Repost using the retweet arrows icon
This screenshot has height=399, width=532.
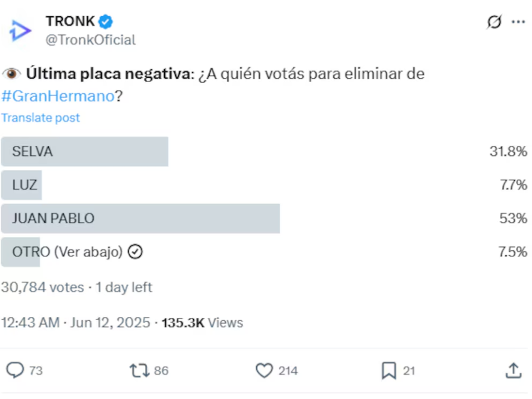(x=139, y=370)
